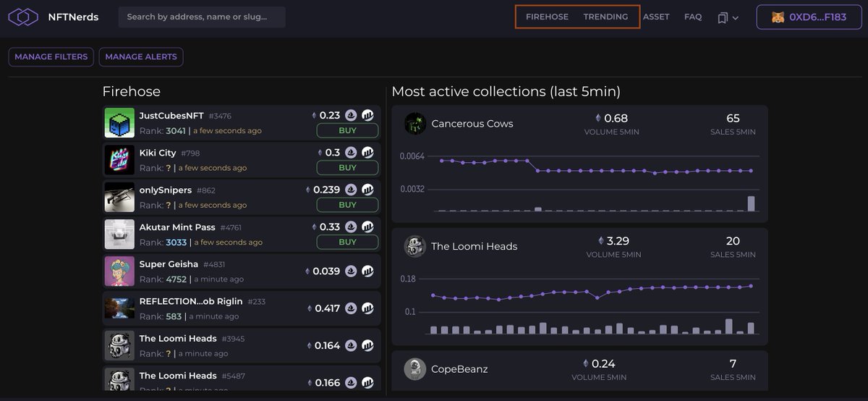The width and height of the screenshot is (868, 401).
Task: Open JustCubesNFT #3476 on OpenSea icon
Action: click(351, 115)
